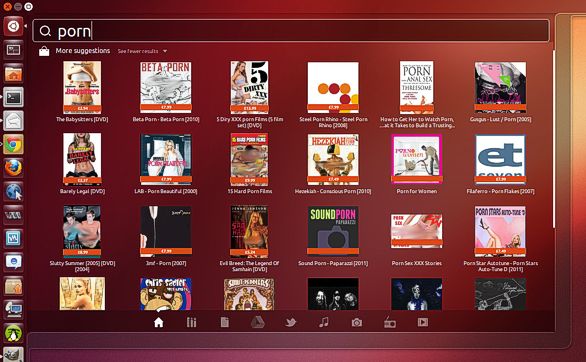586x362 pixels.
Task: Switch to the Google Drive lens
Action: tap(257, 322)
